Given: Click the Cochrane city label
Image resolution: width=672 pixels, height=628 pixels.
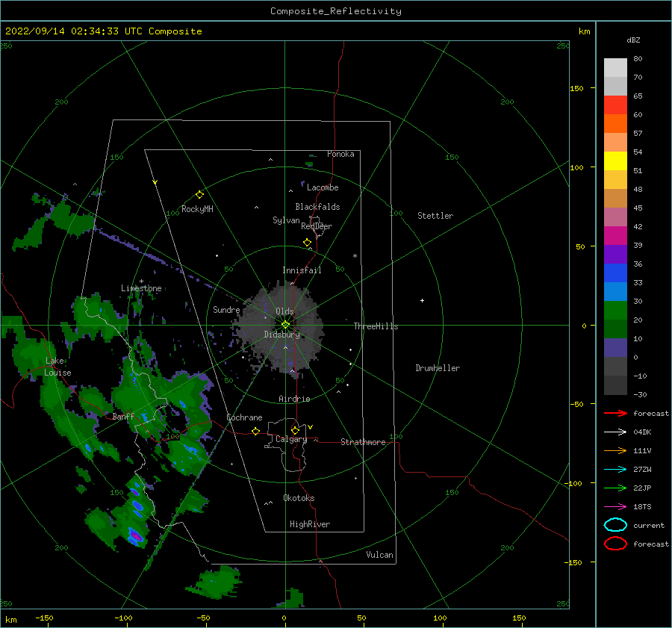Looking at the screenshot, I should click(x=244, y=417).
